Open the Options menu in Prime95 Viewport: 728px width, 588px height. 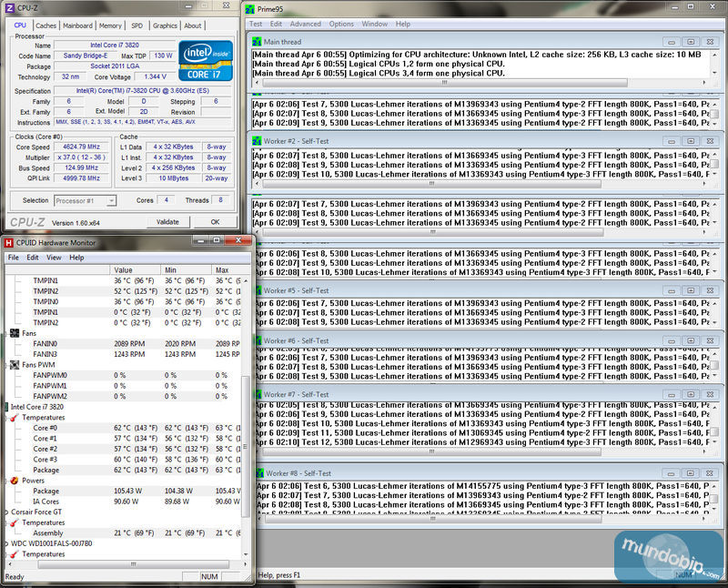coord(341,24)
